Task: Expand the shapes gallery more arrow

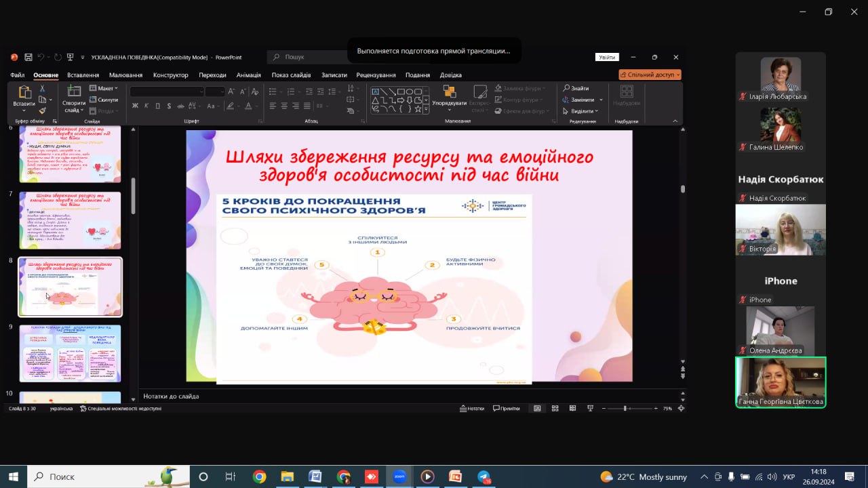Action: (x=427, y=108)
